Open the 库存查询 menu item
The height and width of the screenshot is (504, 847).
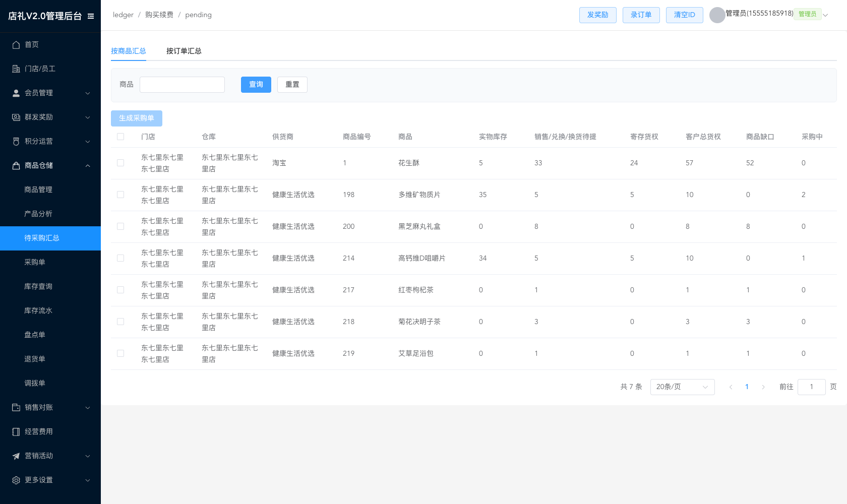50,287
